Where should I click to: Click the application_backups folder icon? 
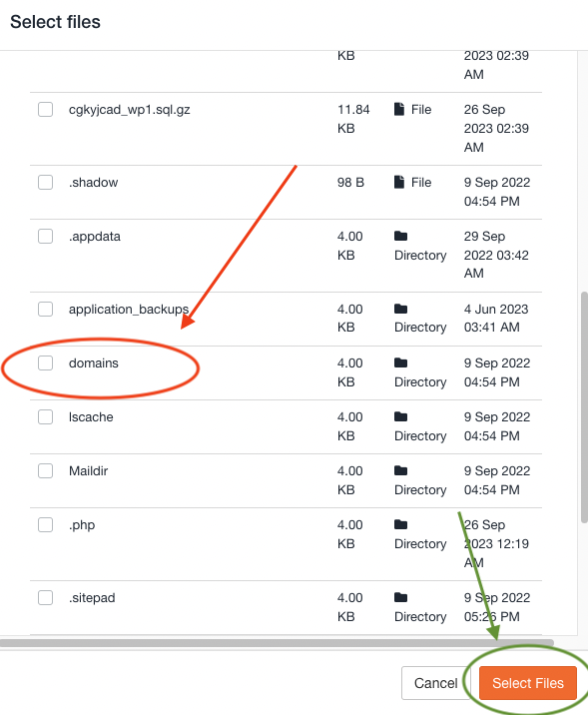(x=400, y=309)
